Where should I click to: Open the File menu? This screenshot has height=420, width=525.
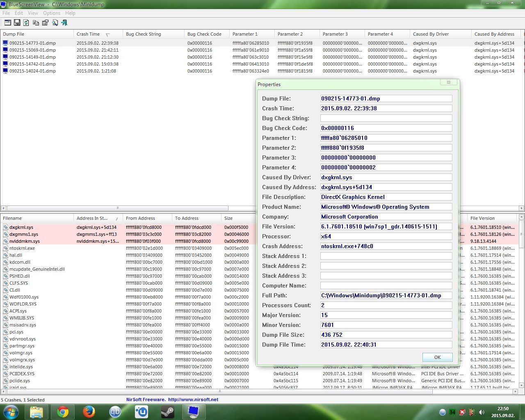pyautogui.click(x=6, y=13)
